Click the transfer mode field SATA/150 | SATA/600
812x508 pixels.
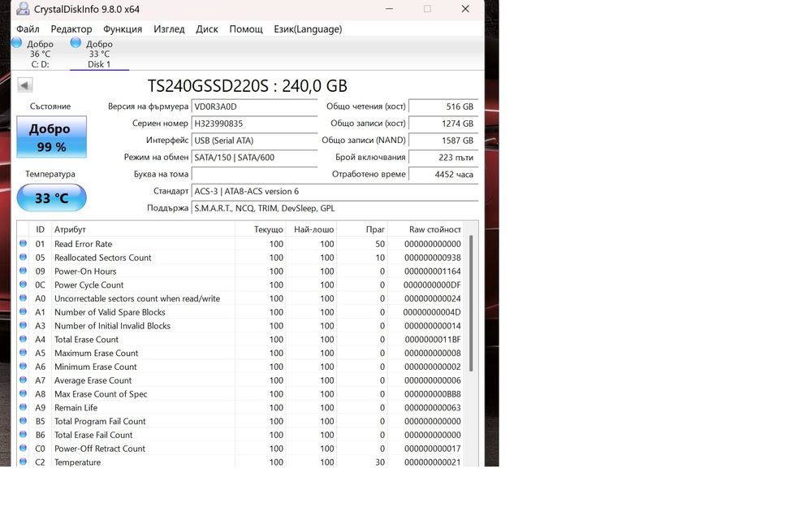pyautogui.click(x=254, y=157)
